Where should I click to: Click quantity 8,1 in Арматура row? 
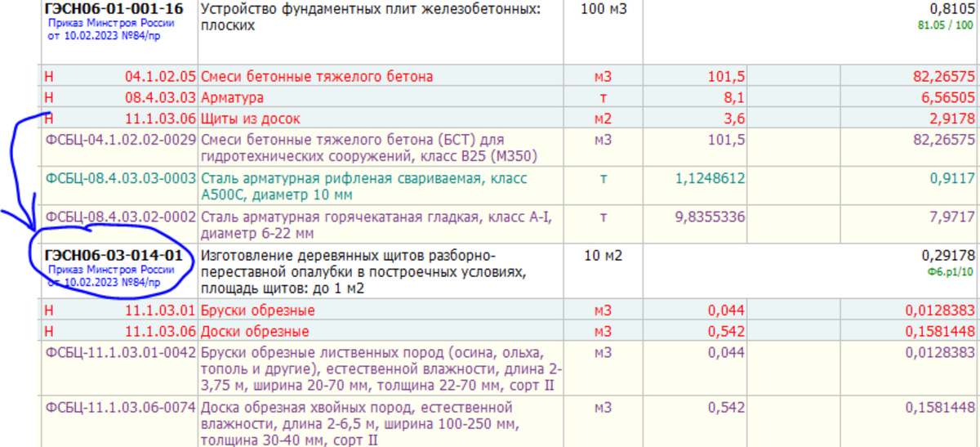pos(734,97)
